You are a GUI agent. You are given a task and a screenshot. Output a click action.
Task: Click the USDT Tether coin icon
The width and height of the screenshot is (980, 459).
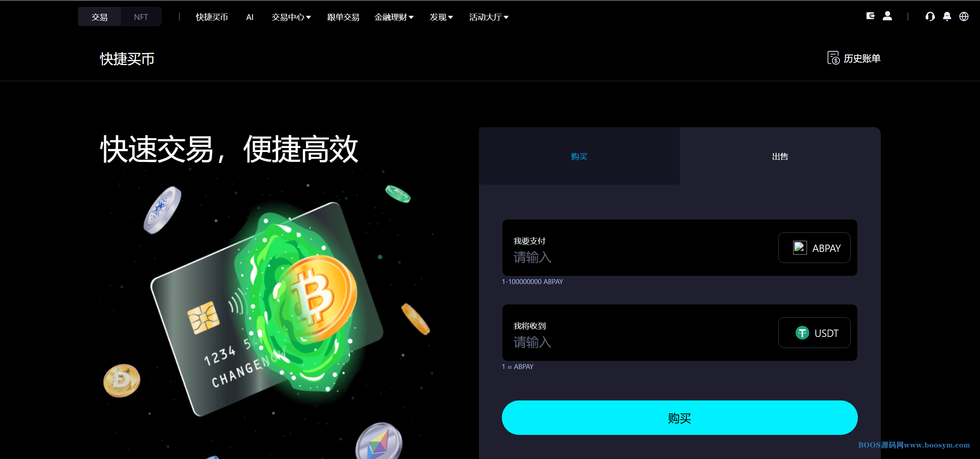pyautogui.click(x=802, y=333)
